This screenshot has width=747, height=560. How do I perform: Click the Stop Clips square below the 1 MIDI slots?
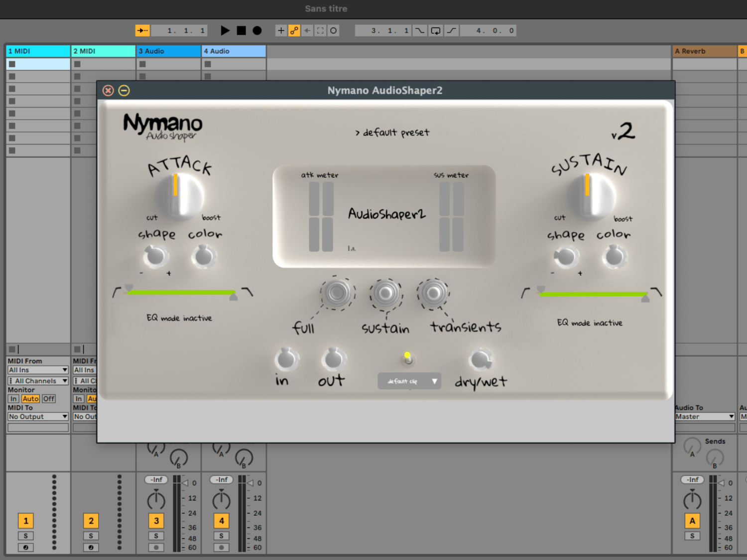click(x=12, y=349)
